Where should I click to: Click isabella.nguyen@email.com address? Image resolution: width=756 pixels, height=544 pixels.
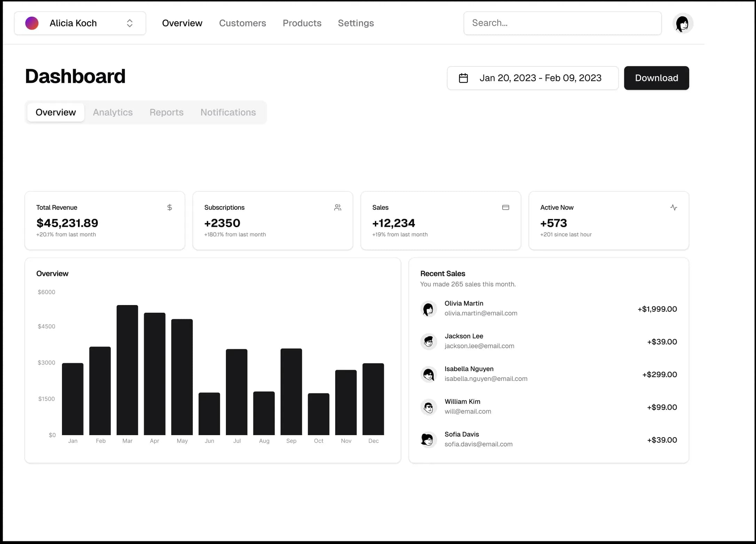click(486, 378)
